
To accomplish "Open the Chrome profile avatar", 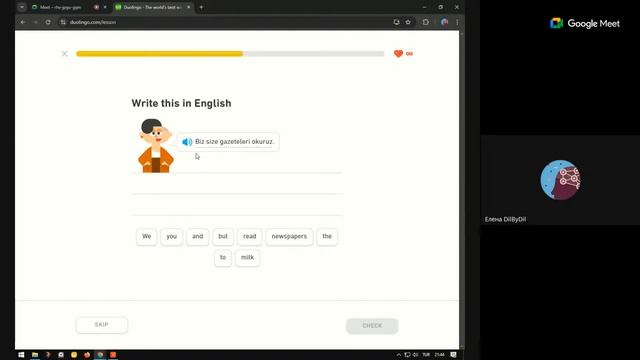I will point(444,22).
